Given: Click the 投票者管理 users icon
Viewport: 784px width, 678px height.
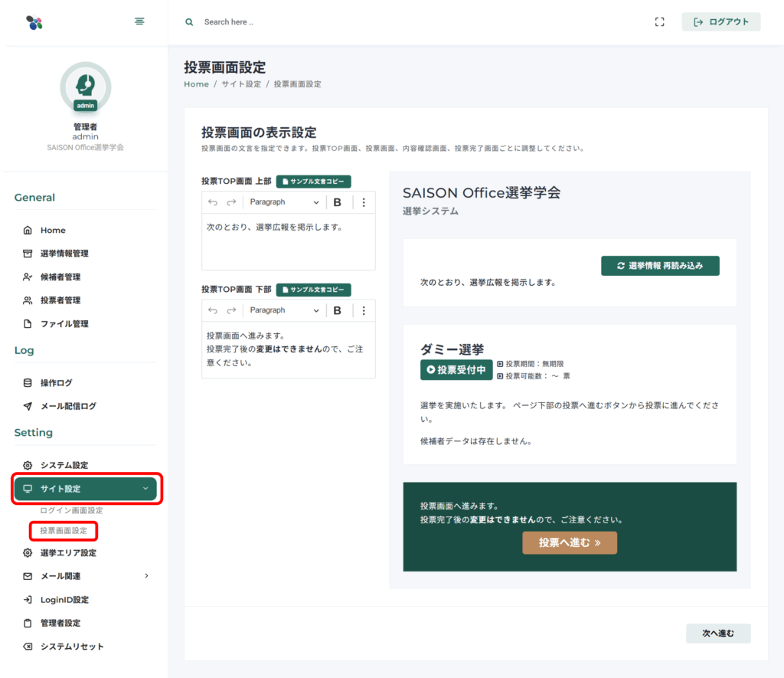Looking at the screenshot, I should 28,301.
